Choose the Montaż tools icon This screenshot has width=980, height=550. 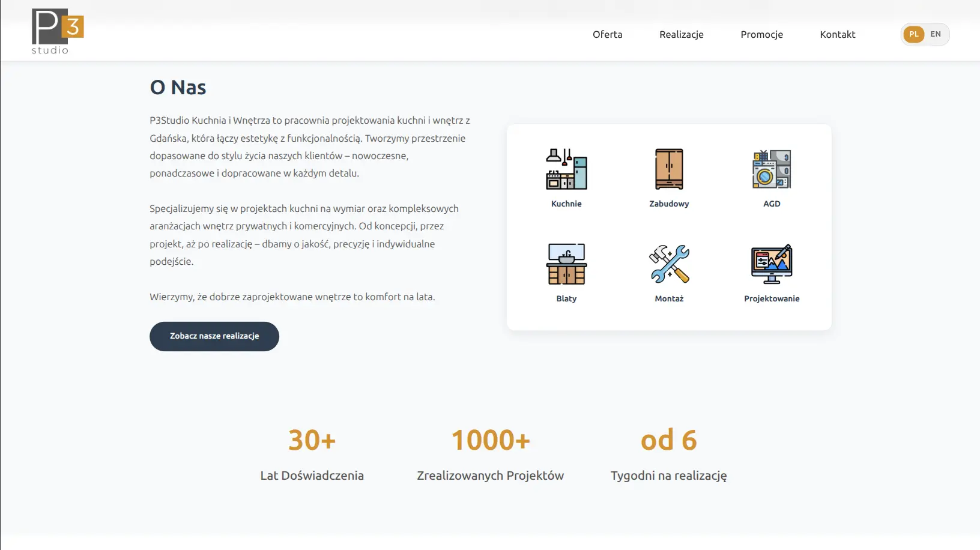coord(669,264)
